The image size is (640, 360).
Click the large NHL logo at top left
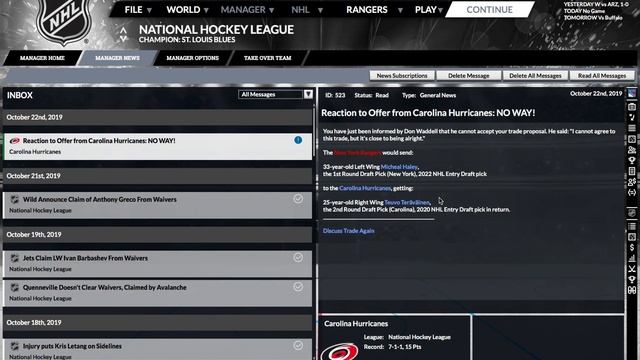coord(64,20)
